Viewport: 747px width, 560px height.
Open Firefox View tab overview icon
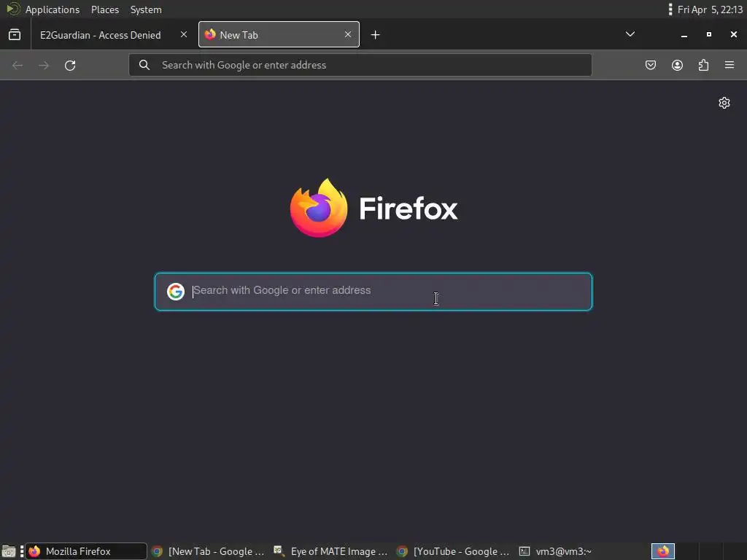coord(15,35)
